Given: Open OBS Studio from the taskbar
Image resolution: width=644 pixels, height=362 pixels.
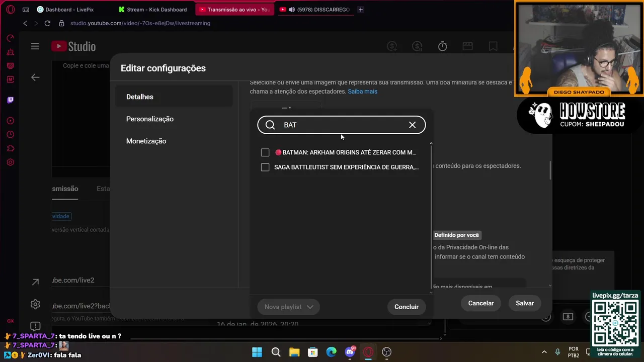Looking at the screenshot, I should click(386, 352).
